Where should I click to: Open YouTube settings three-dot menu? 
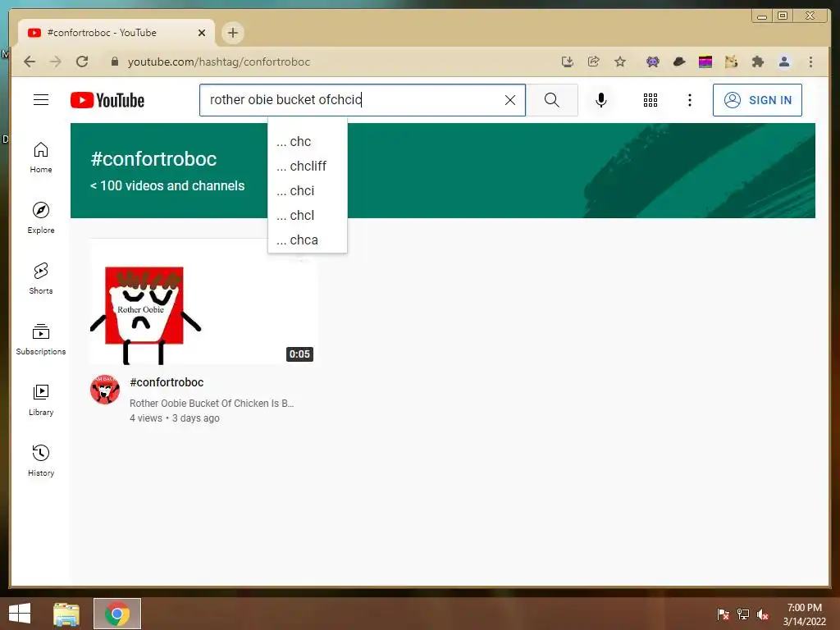(689, 99)
